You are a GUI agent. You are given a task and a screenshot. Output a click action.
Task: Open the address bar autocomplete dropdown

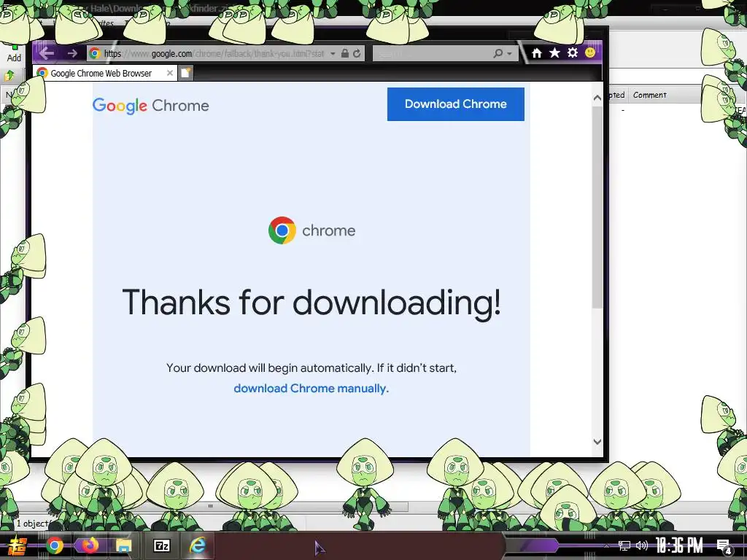click(x=333, y=53)
